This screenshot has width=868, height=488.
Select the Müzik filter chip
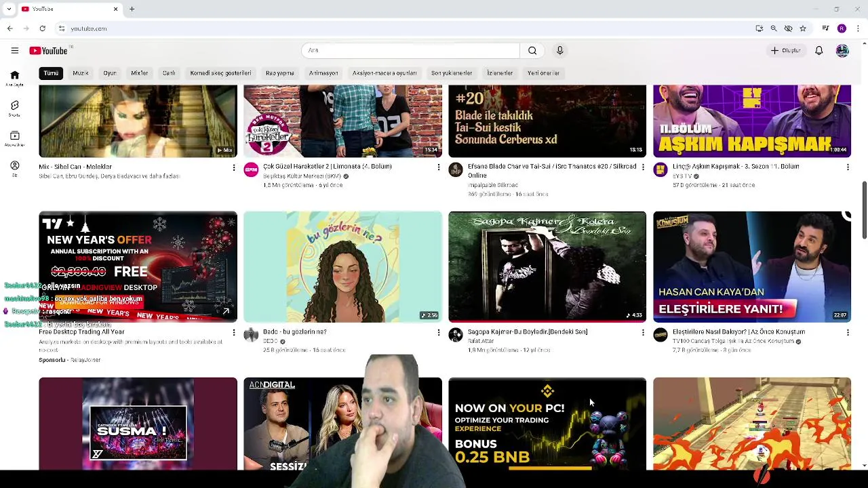(x=81, y=73)
